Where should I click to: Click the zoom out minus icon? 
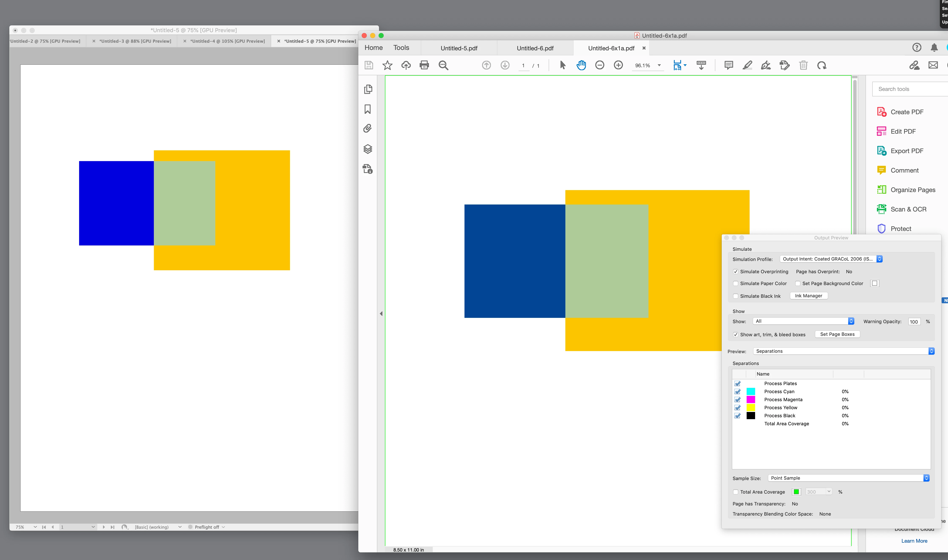[600, 65]
